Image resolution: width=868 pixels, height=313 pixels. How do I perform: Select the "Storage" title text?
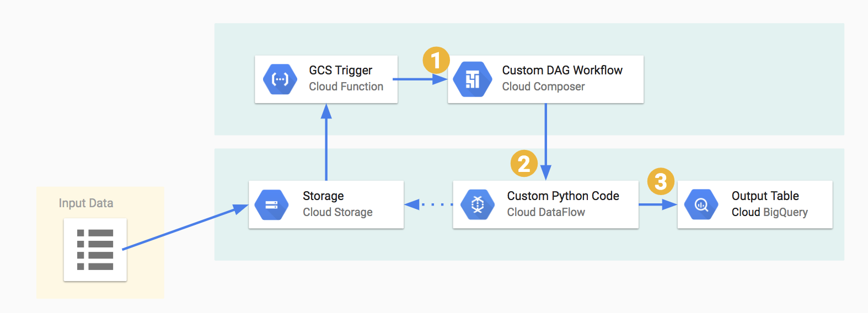[x=323, y=196]
